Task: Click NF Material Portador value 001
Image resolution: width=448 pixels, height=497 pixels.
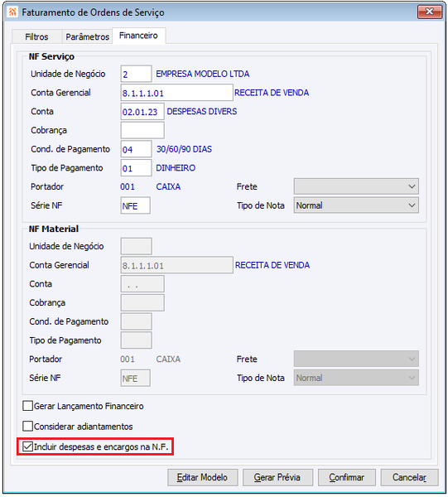Action: [128, 359]
